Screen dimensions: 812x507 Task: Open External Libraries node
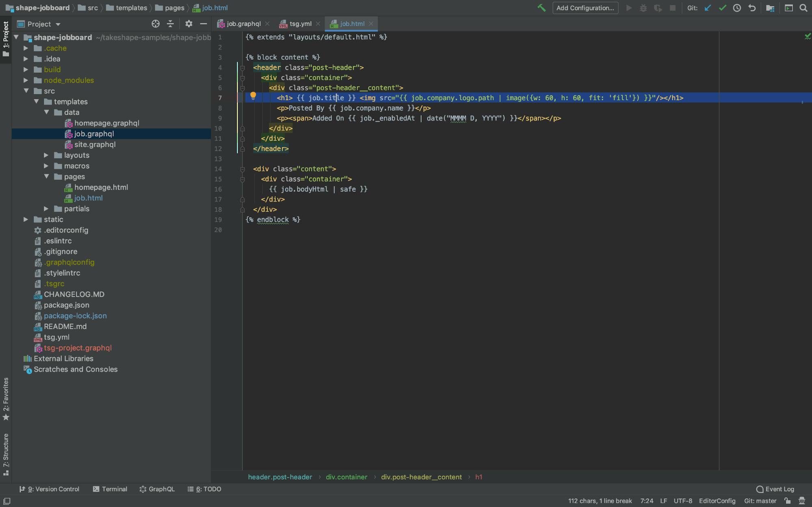(x=63, y=358)
